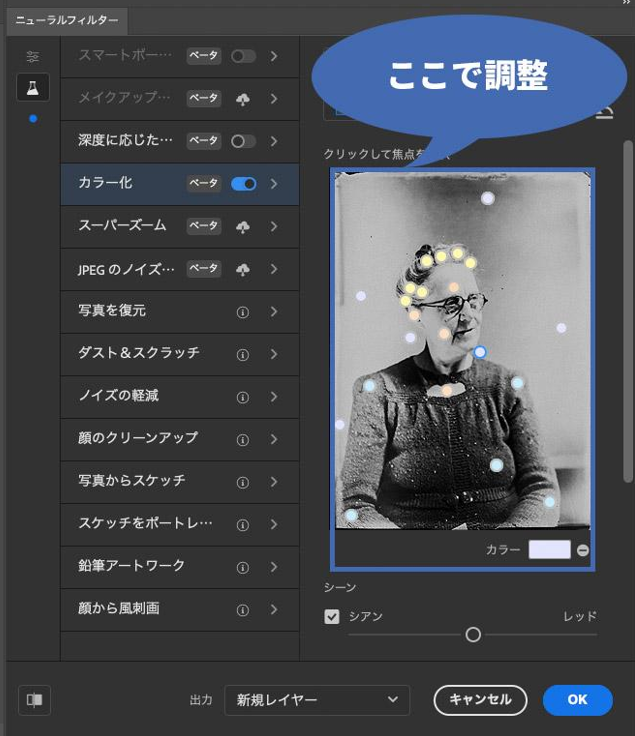Click the ベータ badge on カラー化
Screen dimensions: 635x736
204,183
